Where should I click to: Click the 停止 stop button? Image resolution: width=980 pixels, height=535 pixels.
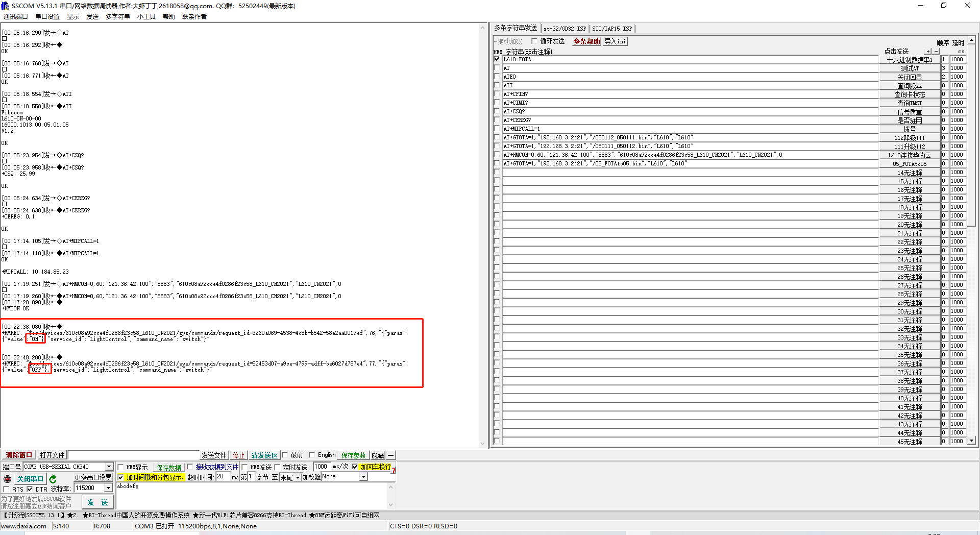tap(238, 455)
